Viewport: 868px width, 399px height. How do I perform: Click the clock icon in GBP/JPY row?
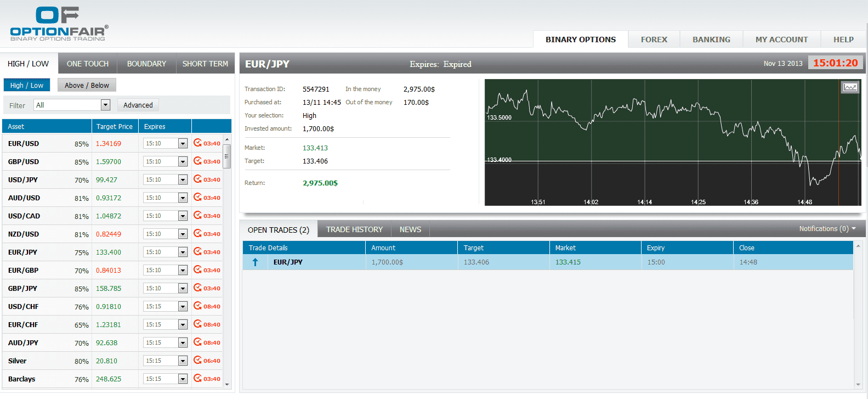[x=197, y=288]
